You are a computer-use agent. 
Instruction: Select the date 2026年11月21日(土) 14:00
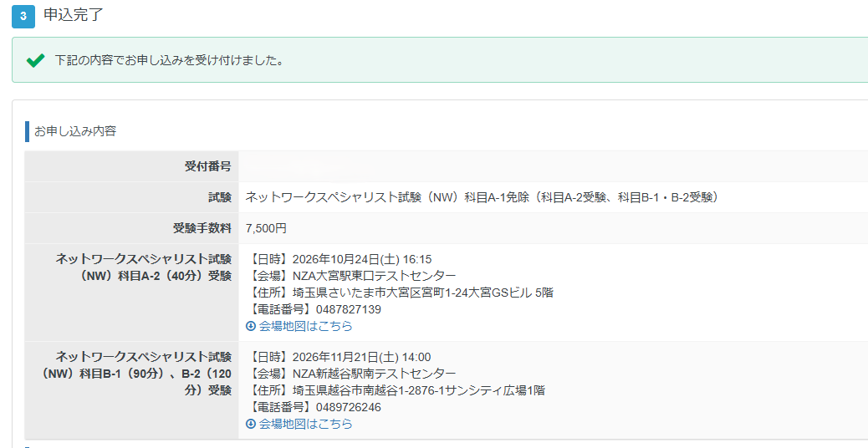pyautogui.click(x=361, y=357)
